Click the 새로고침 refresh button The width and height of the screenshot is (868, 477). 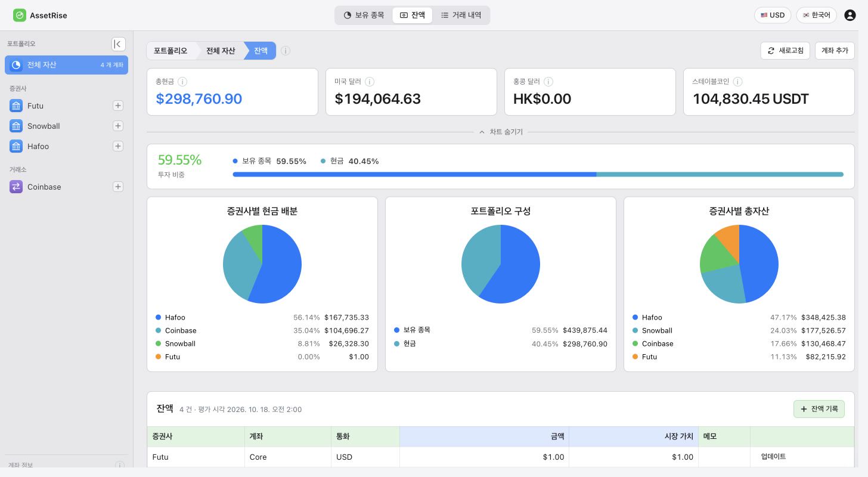tap(785, 51)
